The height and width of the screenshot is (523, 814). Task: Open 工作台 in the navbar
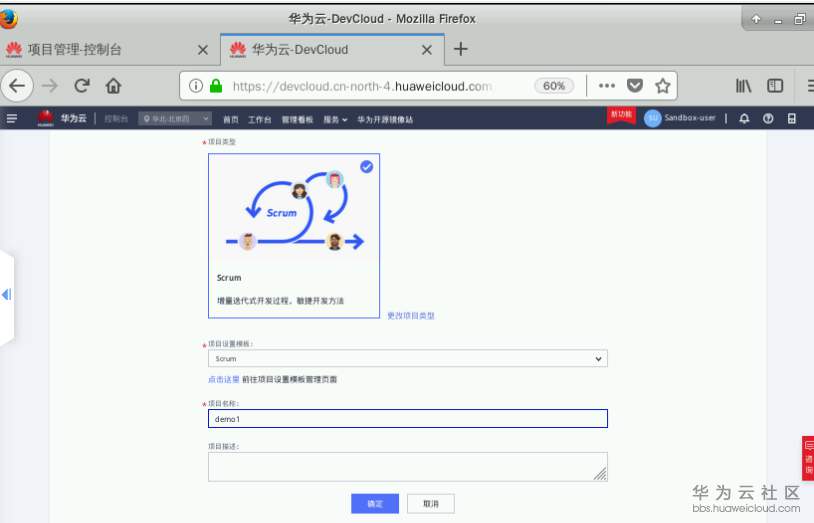260,119
